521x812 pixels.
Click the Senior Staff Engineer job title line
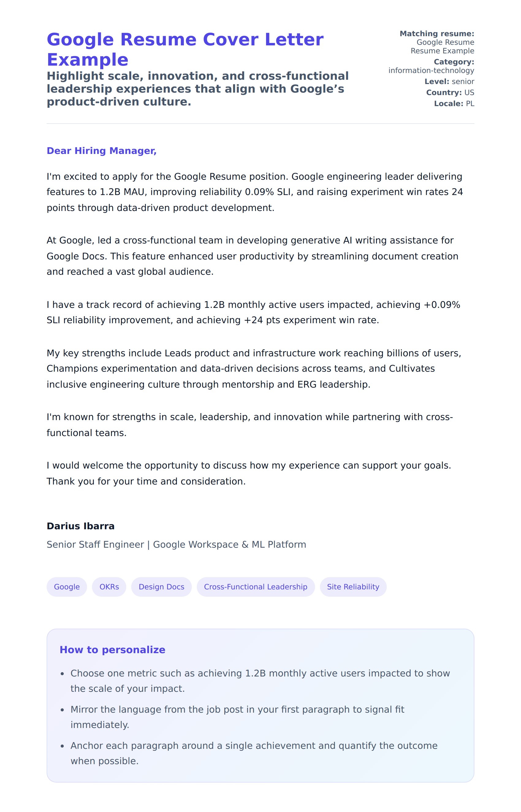[x=176, y=544]
